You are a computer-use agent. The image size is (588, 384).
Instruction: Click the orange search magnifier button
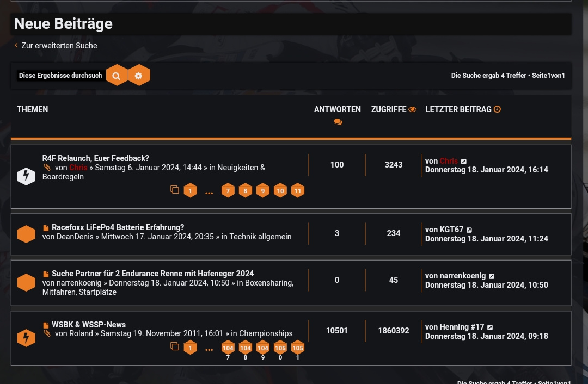pos(117,76)
